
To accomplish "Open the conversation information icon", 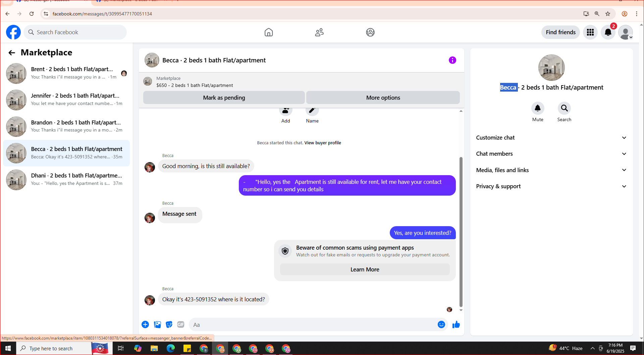I will [452, 60].
